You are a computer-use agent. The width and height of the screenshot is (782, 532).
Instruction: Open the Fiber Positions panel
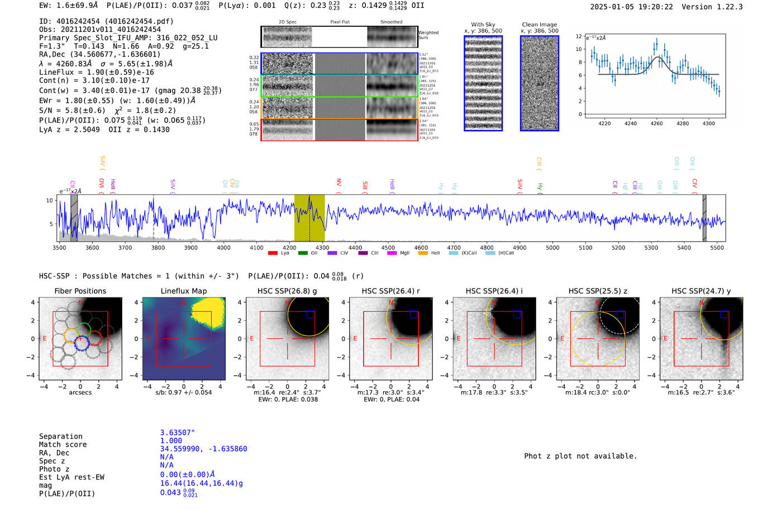coord(80,339)
